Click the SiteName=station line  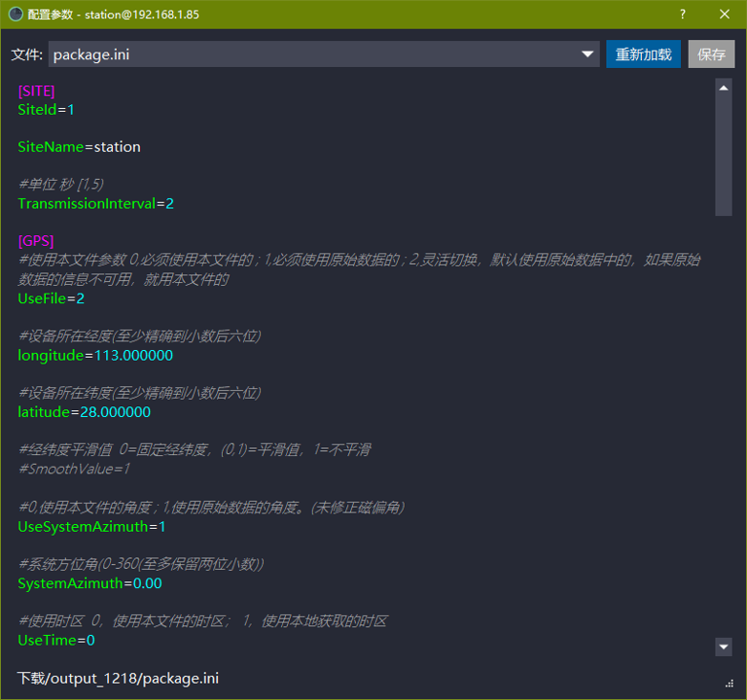tap(79, 147)
